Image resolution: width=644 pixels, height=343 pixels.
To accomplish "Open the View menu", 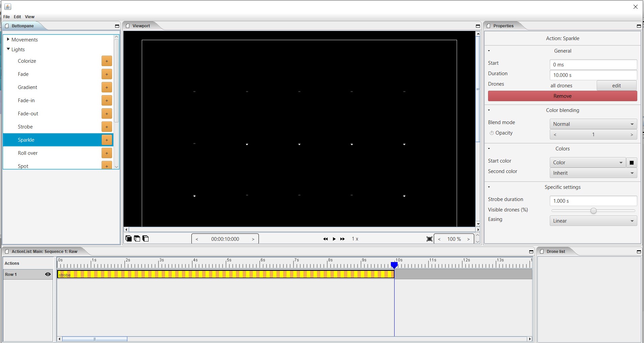I will click(30, 17).
